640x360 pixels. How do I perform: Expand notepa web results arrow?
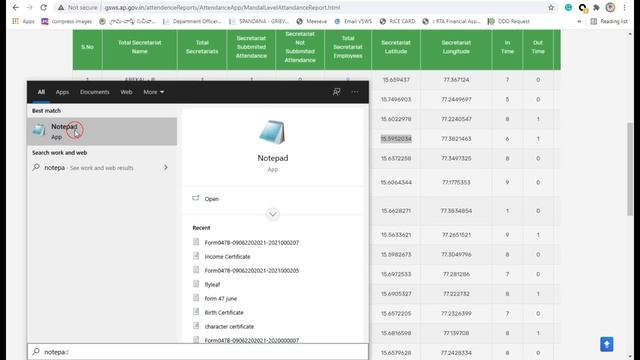pyautogui.click(x=166, y=167)
